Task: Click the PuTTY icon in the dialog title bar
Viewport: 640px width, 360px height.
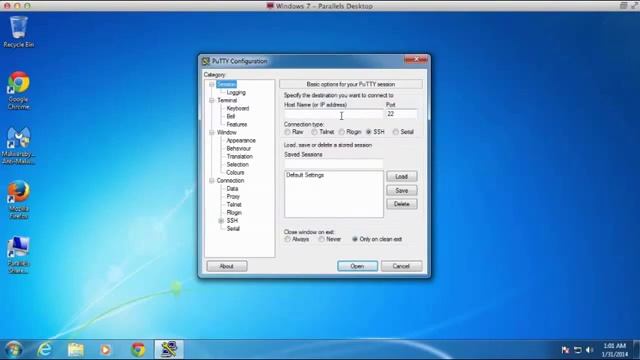Action: pos(206,61)
